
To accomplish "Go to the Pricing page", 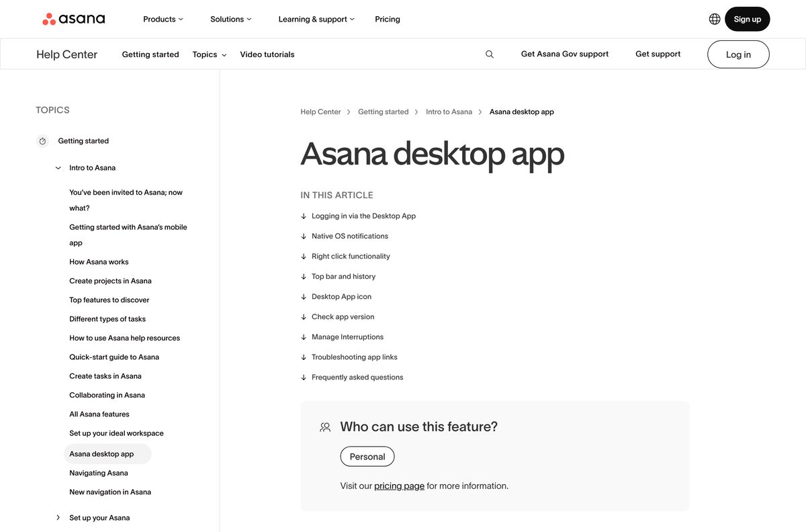I will click(388, 19).
